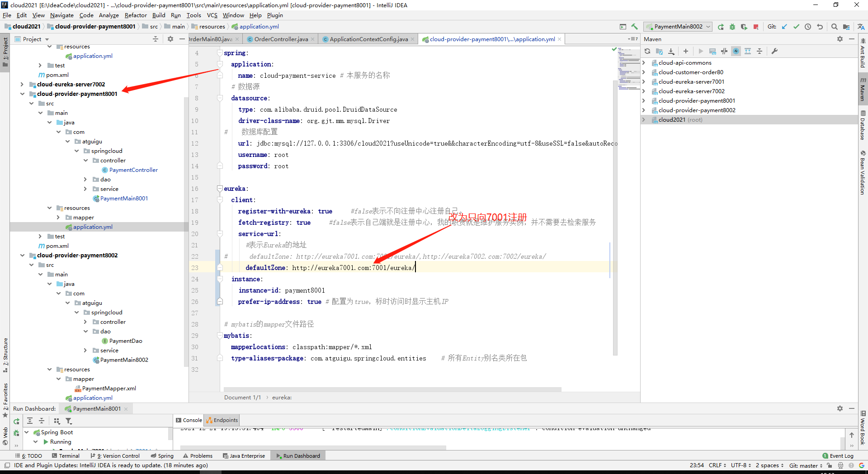Open 9: Version Control tool window
868x474 pixels.
click(115, 456)
